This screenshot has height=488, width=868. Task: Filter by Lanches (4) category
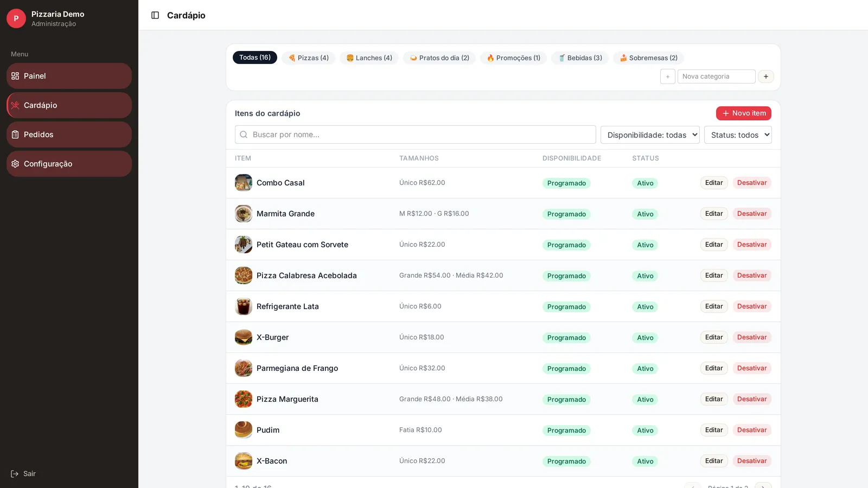point(369,58)
